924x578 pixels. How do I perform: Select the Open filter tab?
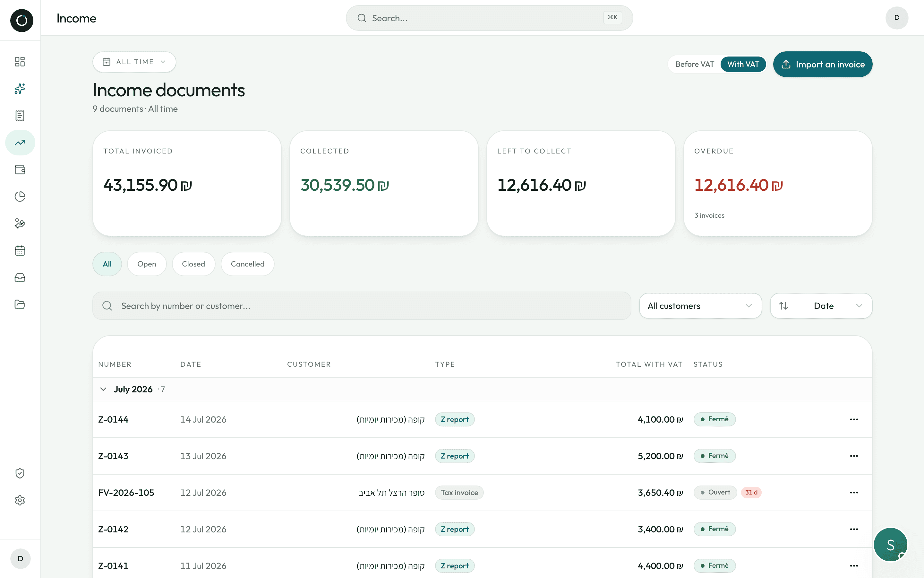click(147, 264)
